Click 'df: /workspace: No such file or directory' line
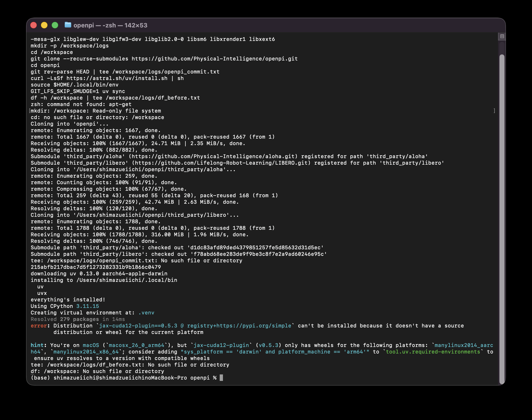Image resolution: width=532 pixels, height=420 pixels. [x=97, y=371]
